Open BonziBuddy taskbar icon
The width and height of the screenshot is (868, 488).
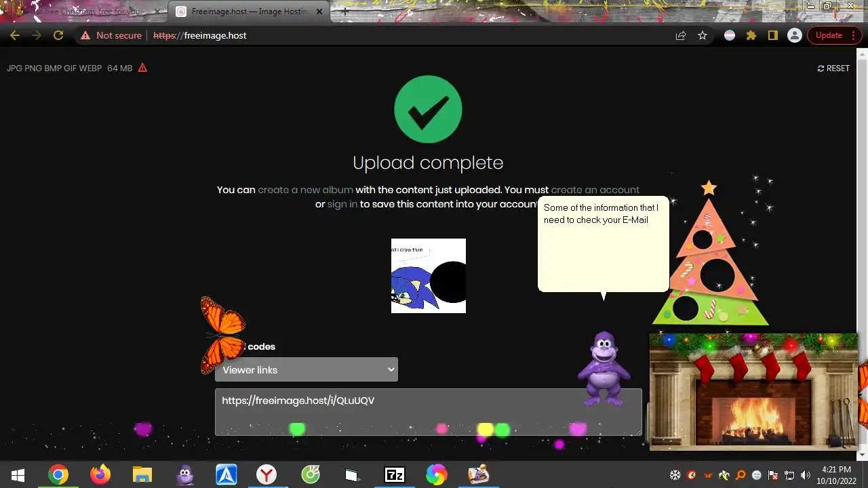coord(184,475)
